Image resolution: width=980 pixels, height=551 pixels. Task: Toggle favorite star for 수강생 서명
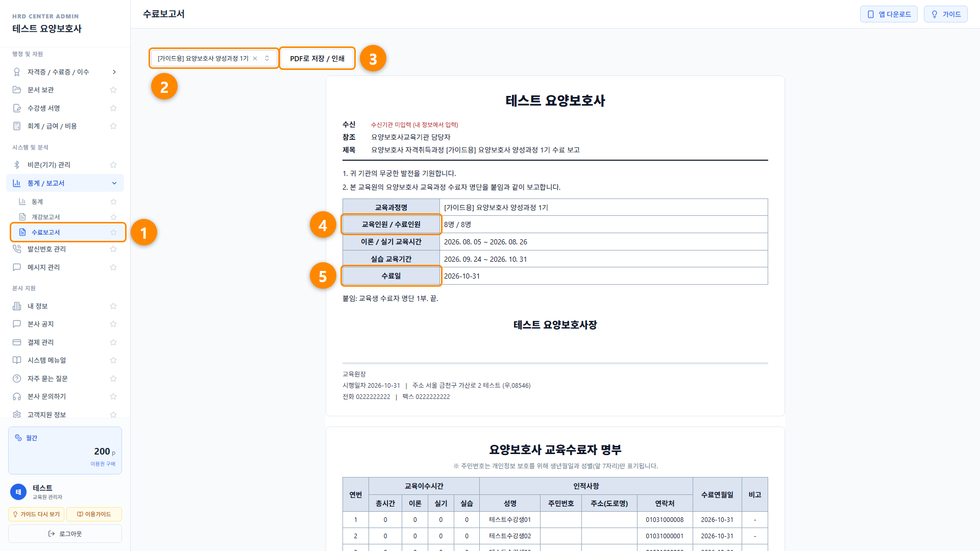[x=113, y=108]
